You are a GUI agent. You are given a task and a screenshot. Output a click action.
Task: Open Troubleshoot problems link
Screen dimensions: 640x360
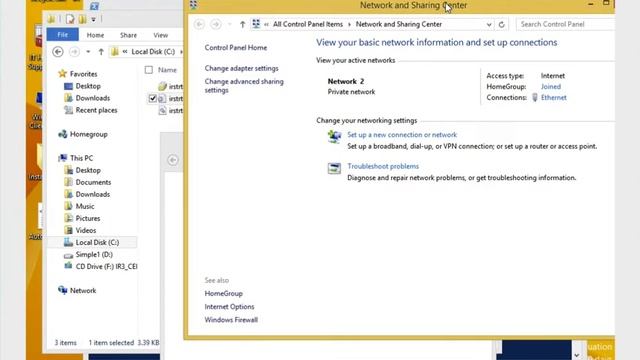point(383,166)
